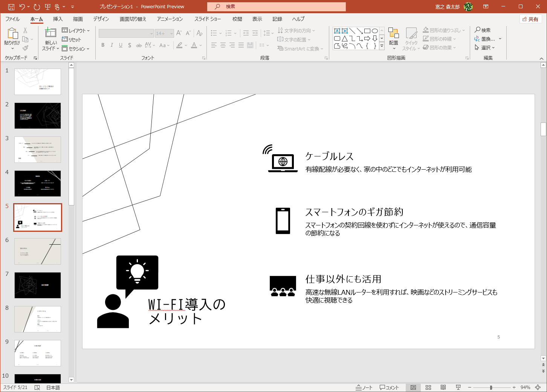Toggle bold formatting

point(102,45)
